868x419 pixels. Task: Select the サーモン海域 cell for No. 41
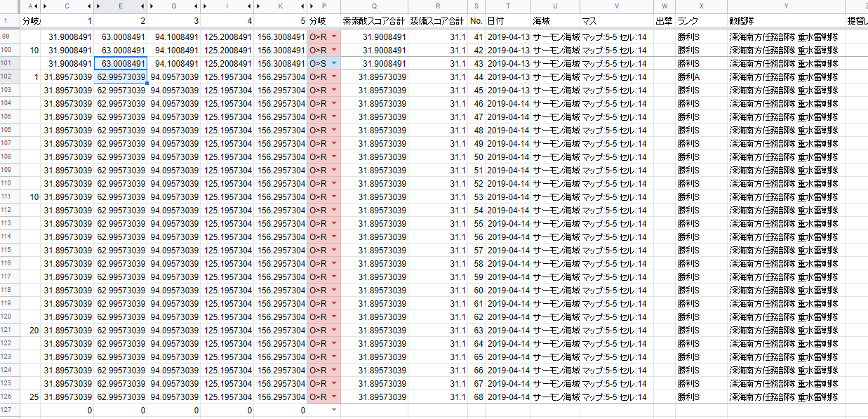(x=556, y=37)
